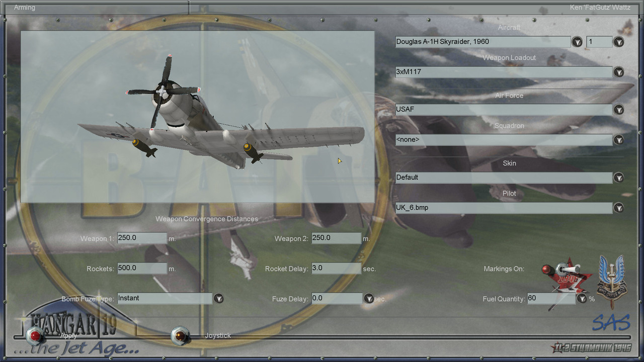This screenshot has height=362, width=644.
Task: Open the Aircraft type dropdown arrow
Action: point(577,42)
